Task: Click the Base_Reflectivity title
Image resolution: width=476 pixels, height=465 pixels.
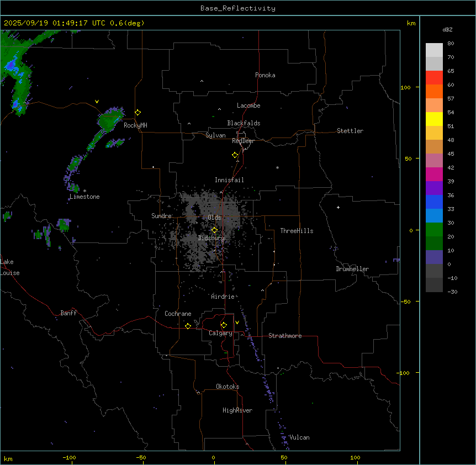Action: pos(237,8)
